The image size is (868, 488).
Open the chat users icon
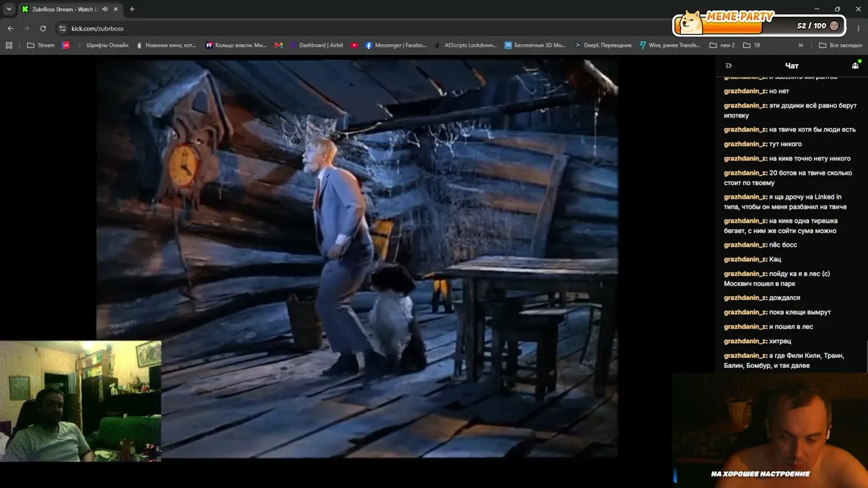click(856, 66)
